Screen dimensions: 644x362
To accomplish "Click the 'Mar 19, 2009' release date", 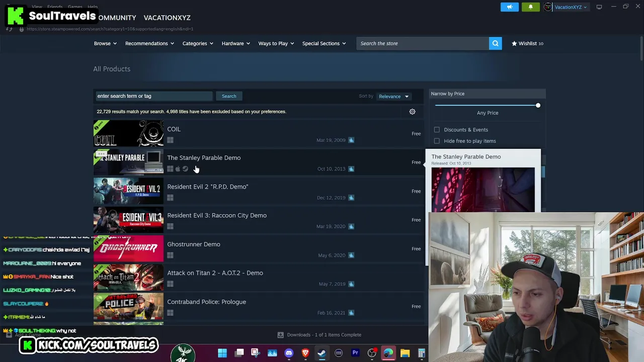I will pyautogui.click(x=331, y=140).
